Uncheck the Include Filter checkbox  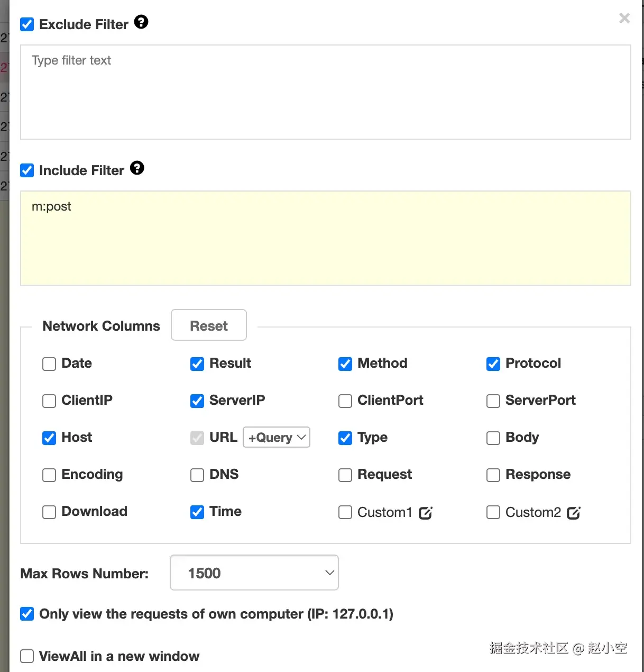pyautogui.click(x=27, y=170)
